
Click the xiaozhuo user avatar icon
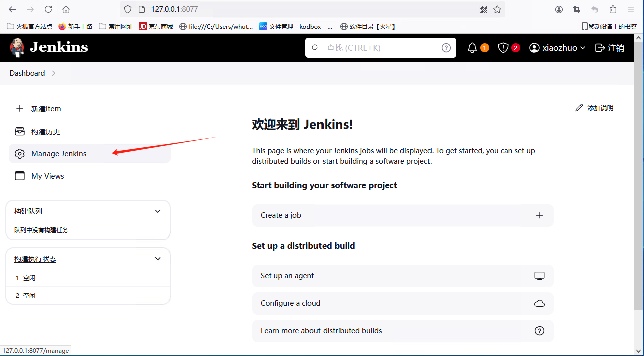pyautogui.click(x=534, y=48)
